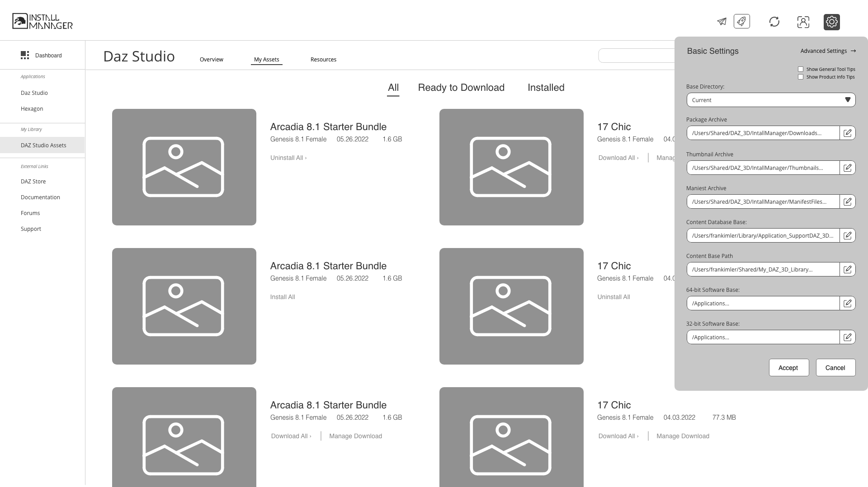Filter by Installed assets
The image size is (868, 487).
546,88
